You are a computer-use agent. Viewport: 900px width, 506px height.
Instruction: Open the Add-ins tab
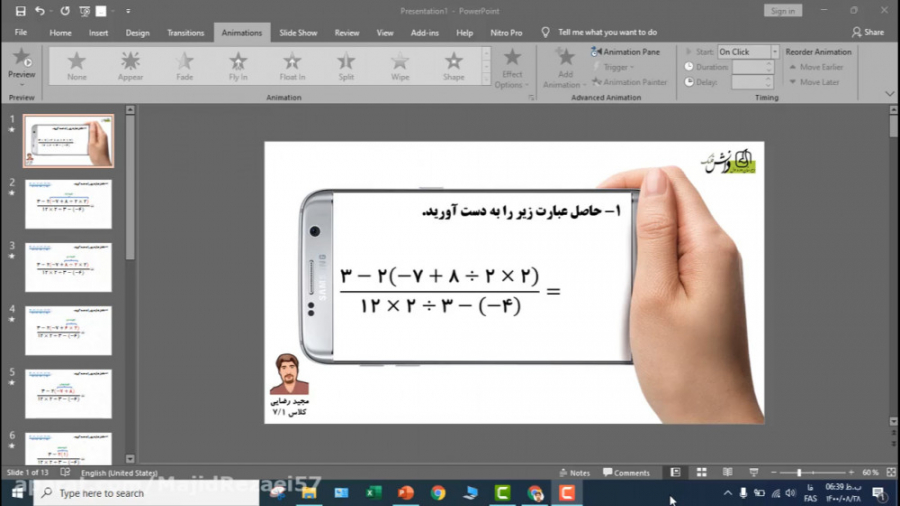pos(425,33)
